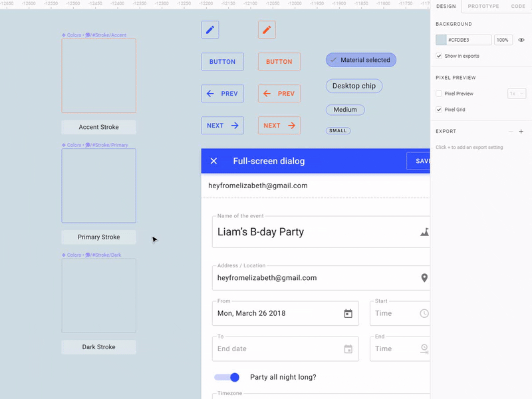Image resolution: width=532 pixels, height=399 pixels.
Task: Switch to the Prototype tab
Action: coord(483,7)
